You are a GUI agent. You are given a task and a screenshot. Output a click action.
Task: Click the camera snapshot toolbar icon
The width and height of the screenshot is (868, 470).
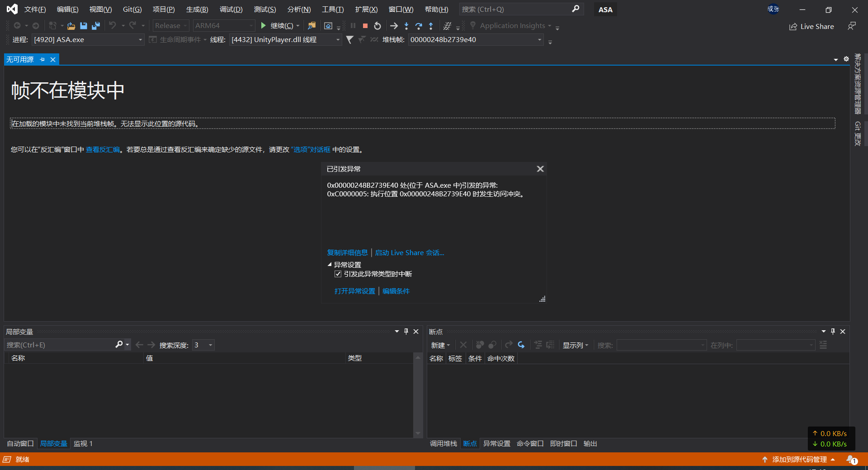328,26
